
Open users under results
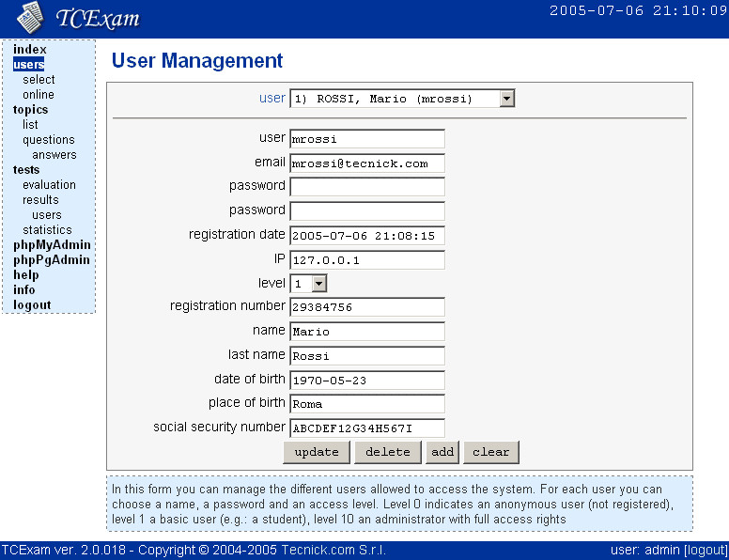click(x=46, y=215)
